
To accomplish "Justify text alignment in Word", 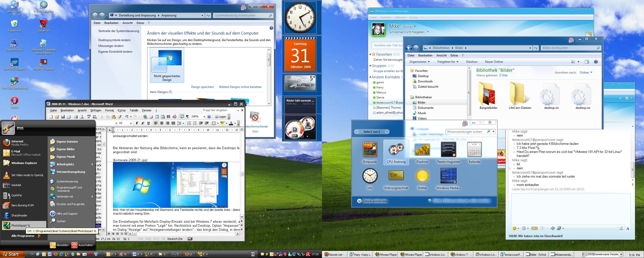I will pyautogui.click(x=173, y=123).
